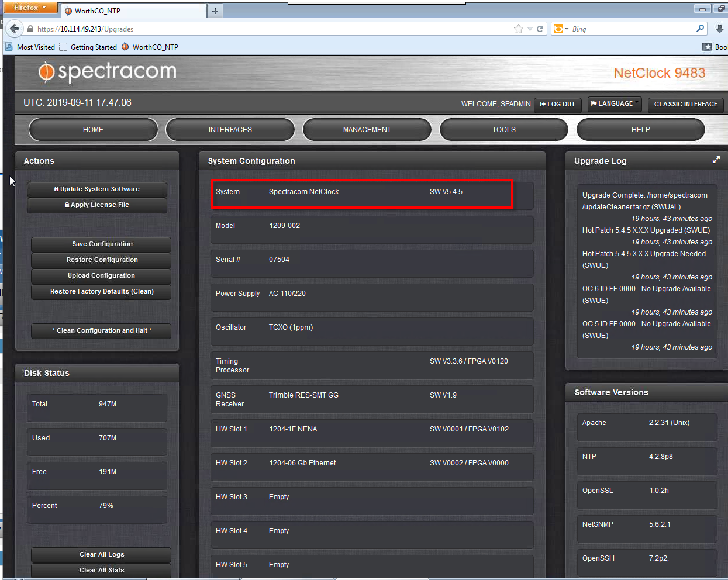
Task: Click the Upgrade Complete log entry
Action: point(645,201)
